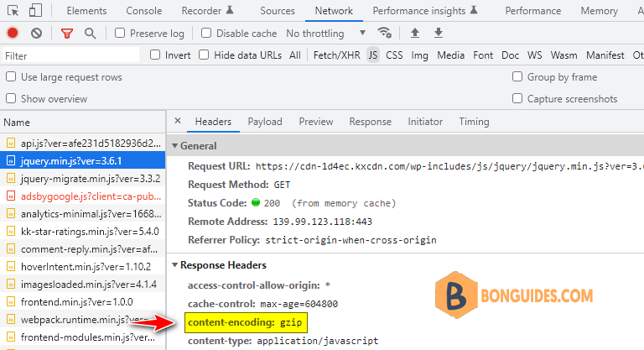The width and height of the screenshot is (644, 350).
Task: Import HAR file with upload arrow icon
Action: click(415, 33)
